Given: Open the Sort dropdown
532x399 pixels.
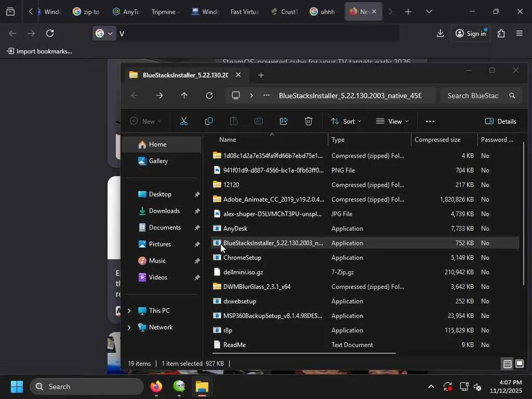Looking at the screenshot, I should (x=346, y=121).
